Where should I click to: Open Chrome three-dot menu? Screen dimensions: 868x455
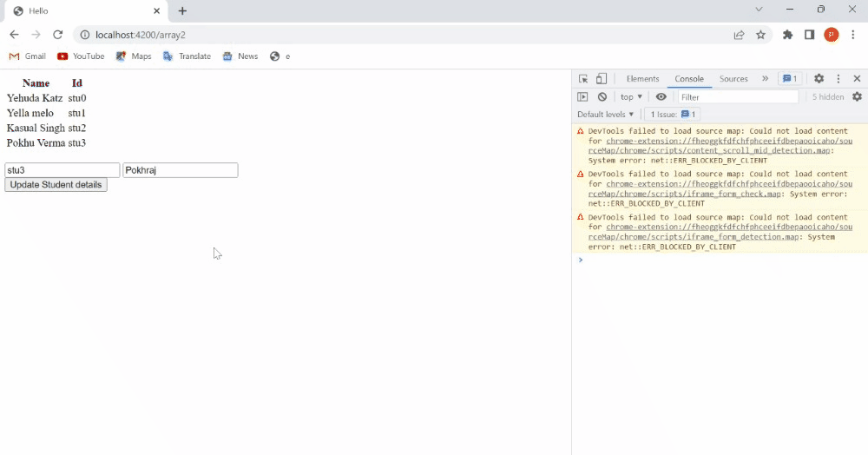[x=853, y=35]
